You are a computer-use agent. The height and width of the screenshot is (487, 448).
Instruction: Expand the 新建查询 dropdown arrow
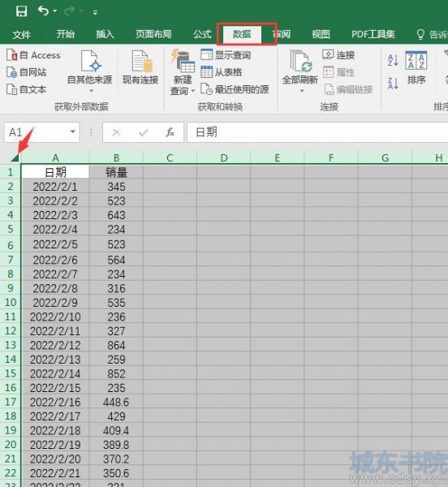pyautogui.click(x=193, y=91)
